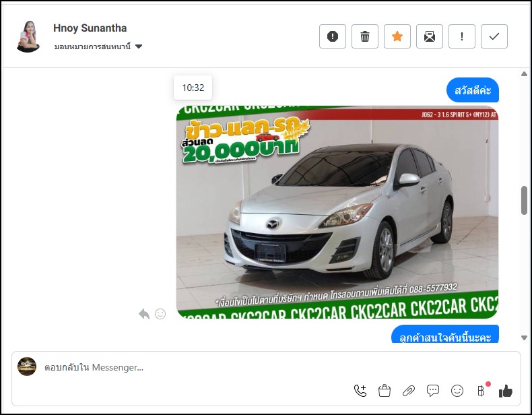This screenshot has width=532, height=415.
Task: Open saved replies speech bubble icon
Action: [433, 391]
